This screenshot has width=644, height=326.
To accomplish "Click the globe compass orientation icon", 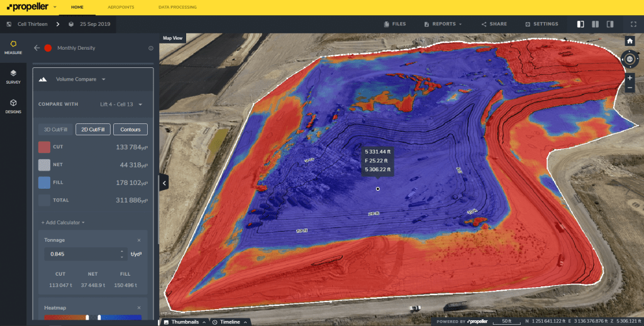I will coord(630,60).
